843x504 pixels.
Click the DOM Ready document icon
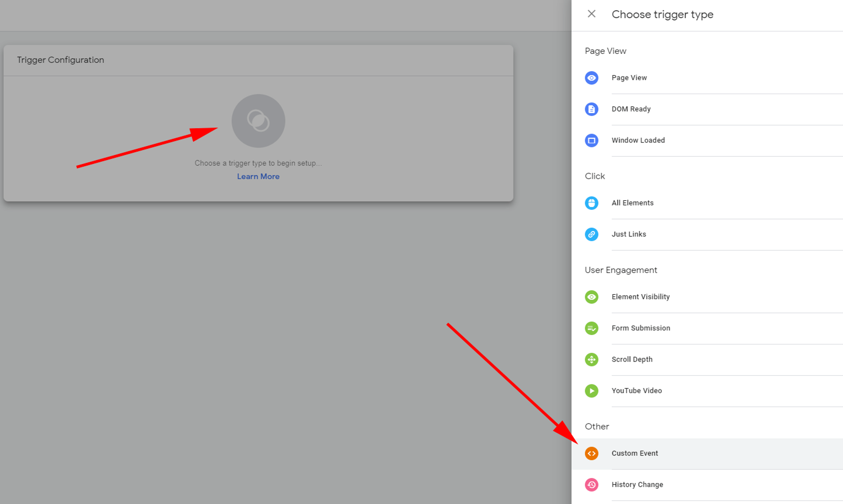[x=591, y=109]
